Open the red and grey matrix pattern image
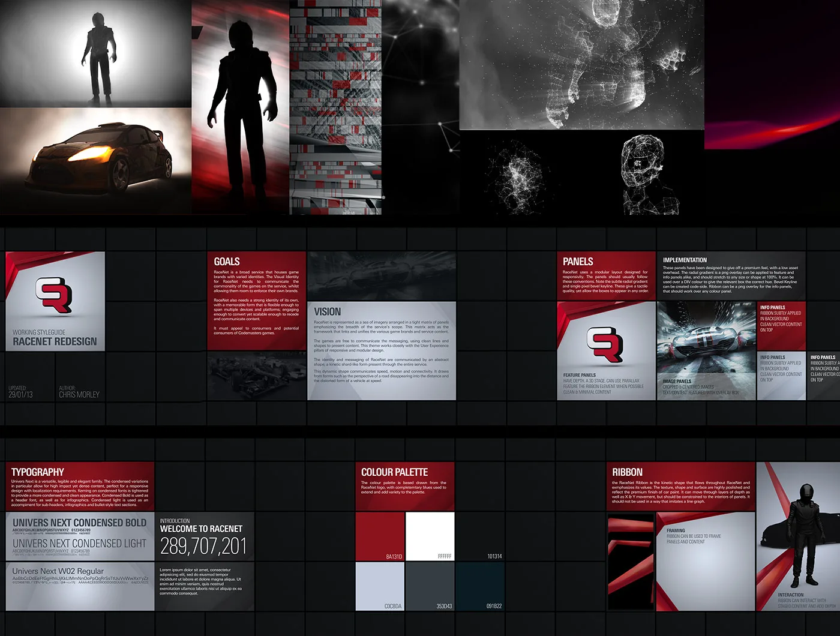The width and height of the screenshot is (840, 636). click(335, 107)
